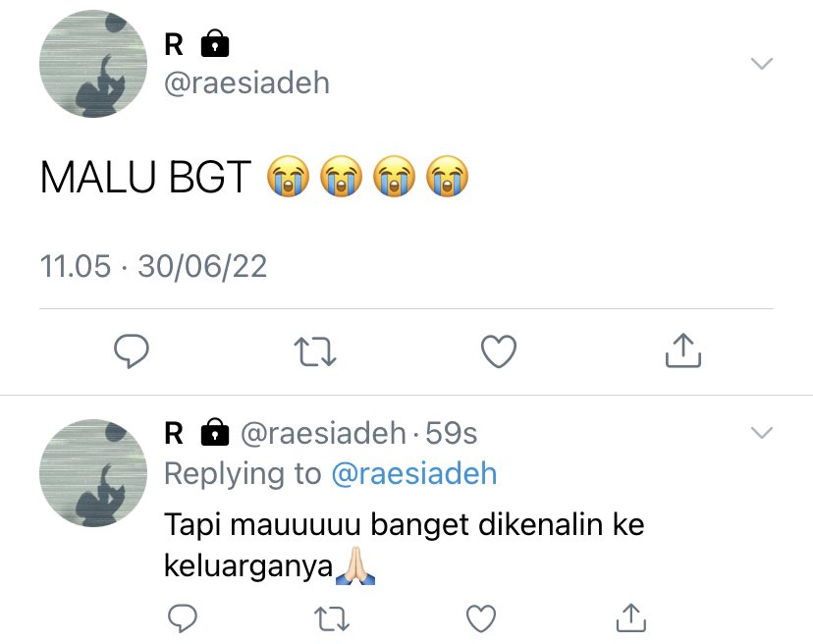Open the options chevron on main tweet

(x=762, y=63)
